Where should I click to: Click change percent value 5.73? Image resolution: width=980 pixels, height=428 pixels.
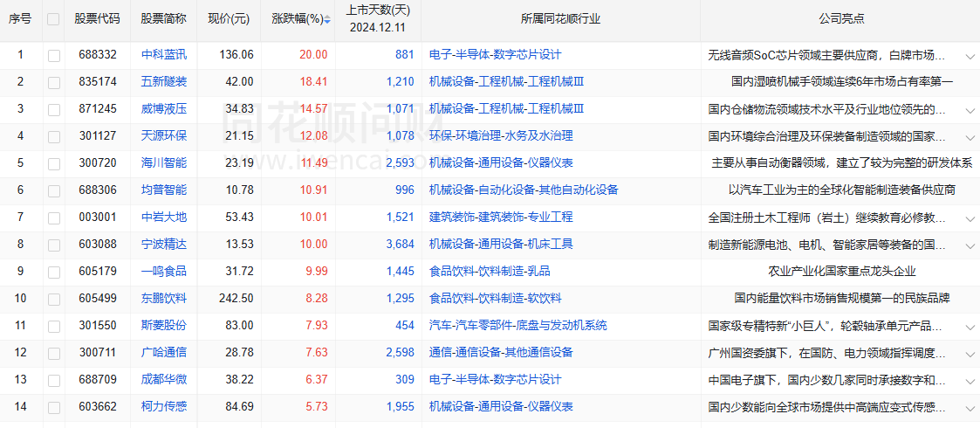click(x=316, y=407)
